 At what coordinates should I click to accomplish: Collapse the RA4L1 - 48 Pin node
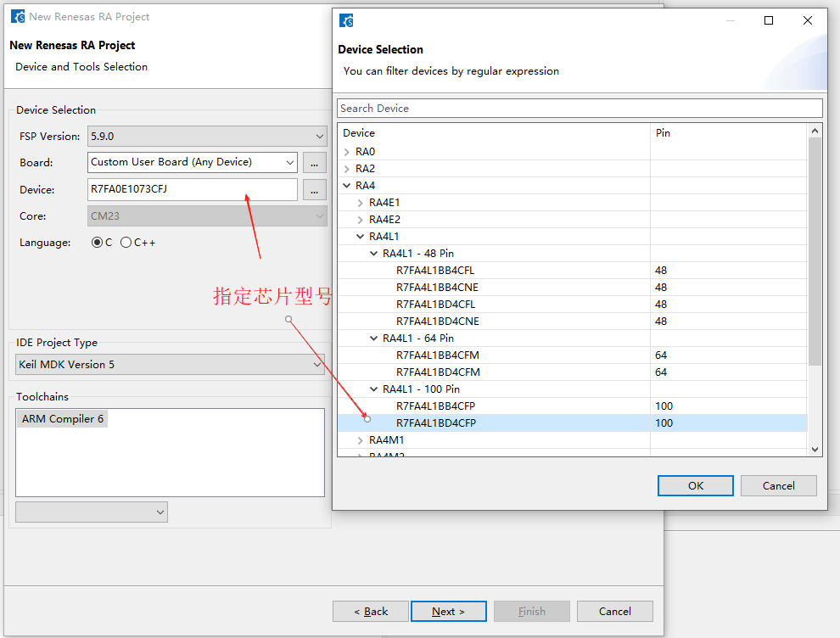(x=374, y=254)
